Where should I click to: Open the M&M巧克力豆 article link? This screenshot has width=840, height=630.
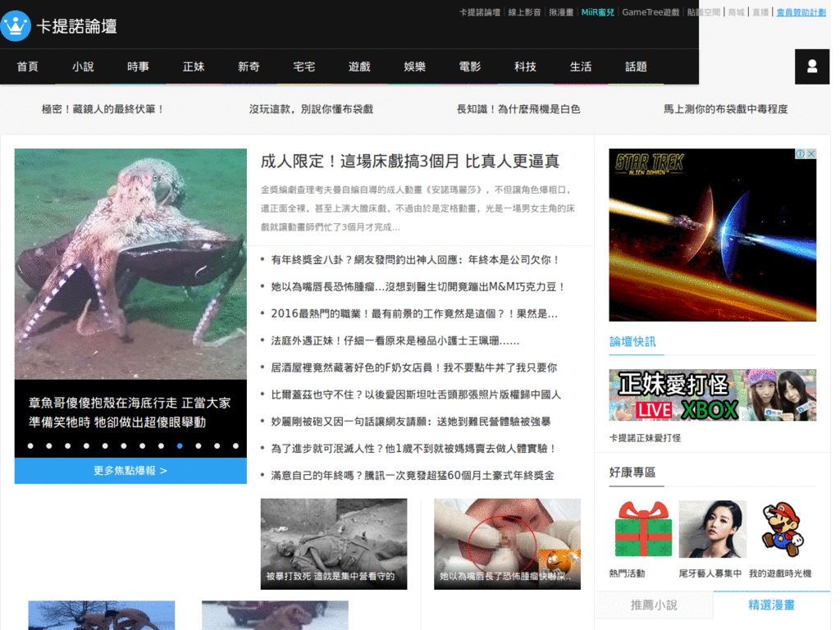(x=418, y=286)
